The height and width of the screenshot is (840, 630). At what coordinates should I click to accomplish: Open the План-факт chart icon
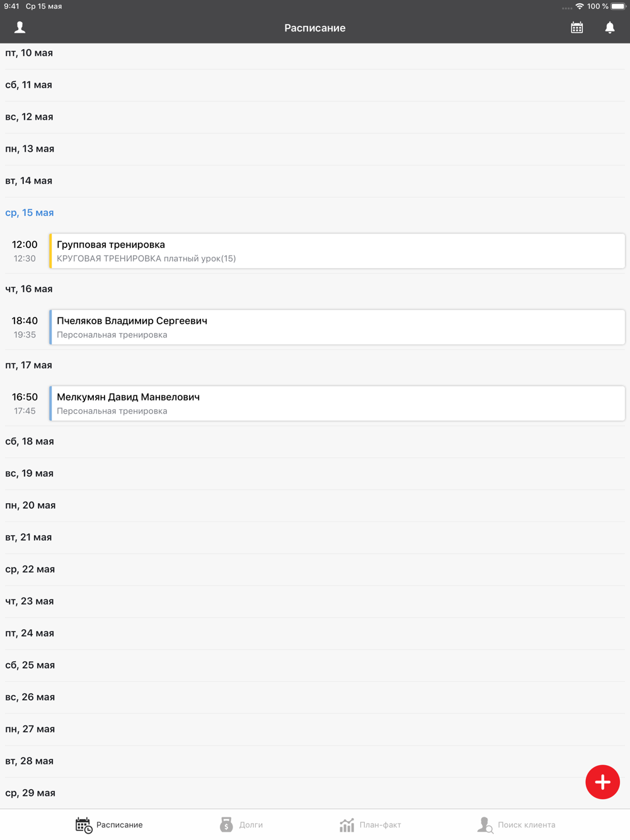click(x=347, y=825)
